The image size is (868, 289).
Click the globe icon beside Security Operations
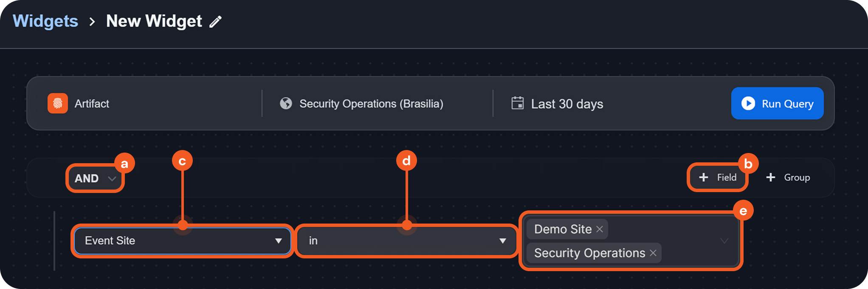(286, 103)
